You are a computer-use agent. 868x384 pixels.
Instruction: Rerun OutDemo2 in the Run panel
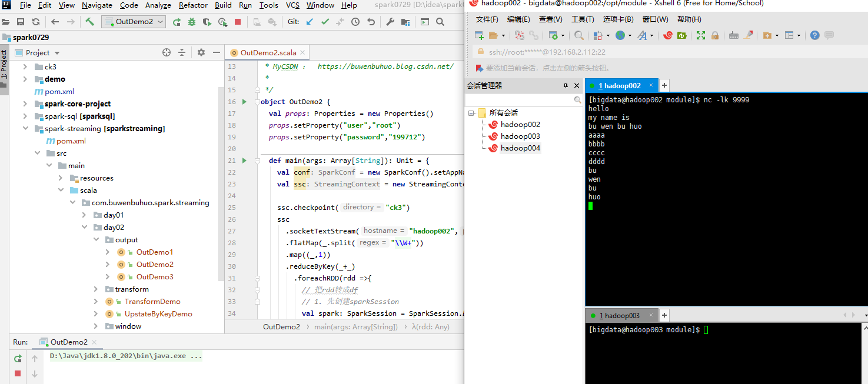18,358
